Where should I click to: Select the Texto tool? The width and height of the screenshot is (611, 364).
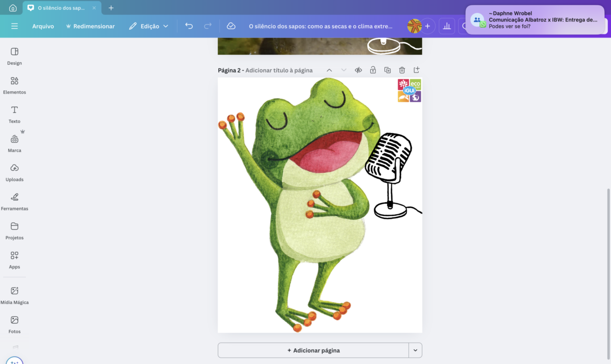coord(15,114)
